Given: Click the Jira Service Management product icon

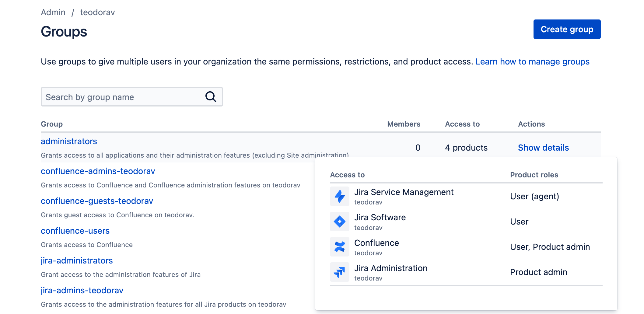Looking at the screenshot, I should point(339,196).
